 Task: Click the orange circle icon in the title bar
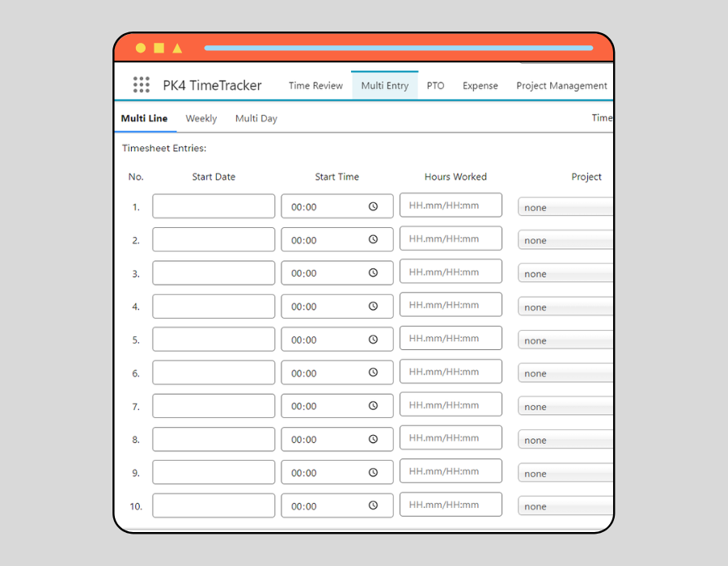pyautogui.click(x=139, y=48)
